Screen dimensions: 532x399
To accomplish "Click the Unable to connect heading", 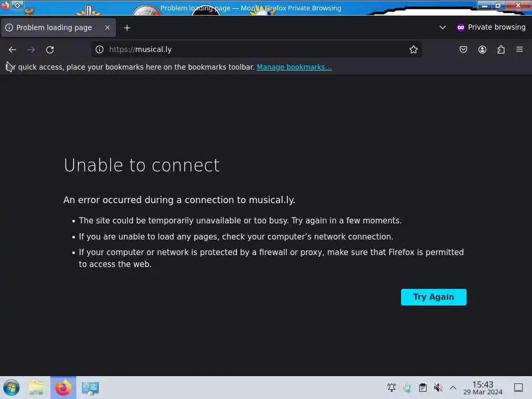I will [x=142, y=165].
